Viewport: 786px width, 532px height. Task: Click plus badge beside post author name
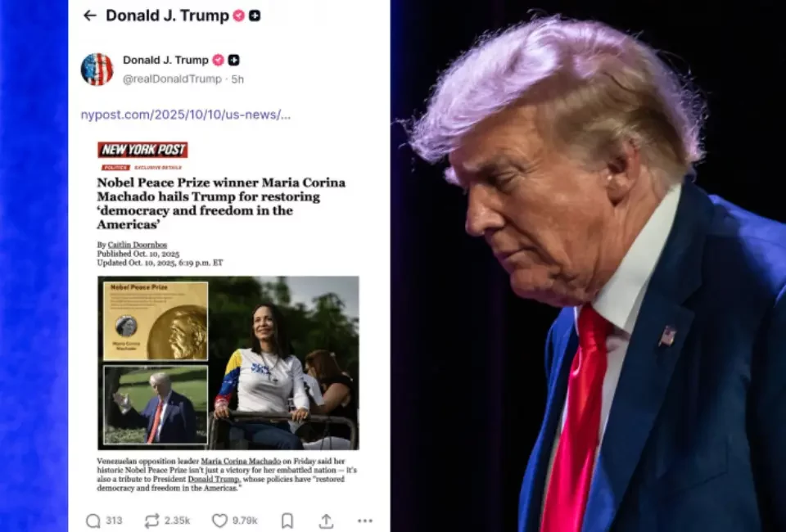pyautogui.click(x=233, y=60)
